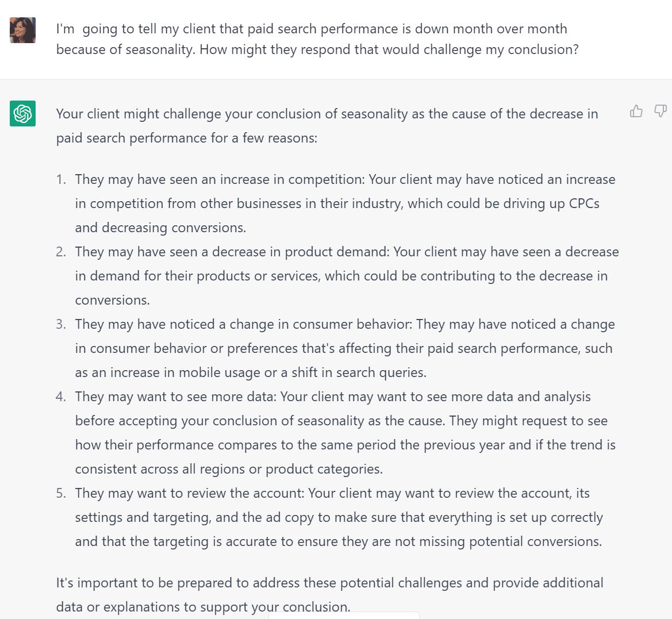Select the list item about increase in competition

tap(345, 203)
